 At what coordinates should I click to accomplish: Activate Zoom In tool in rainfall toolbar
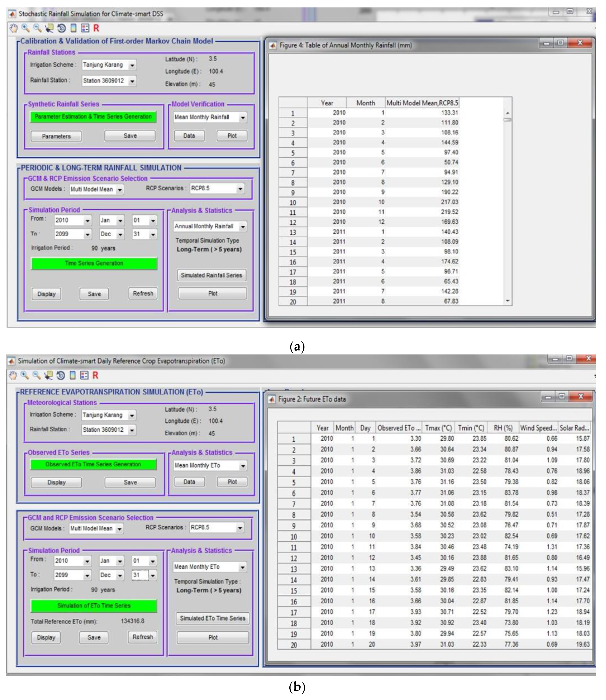pyautogui.click(x=25, y=28)
